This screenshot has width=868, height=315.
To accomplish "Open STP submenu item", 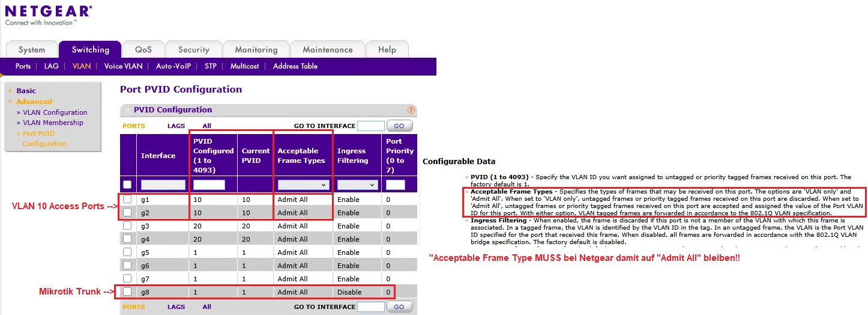I will tap(210, 66).
